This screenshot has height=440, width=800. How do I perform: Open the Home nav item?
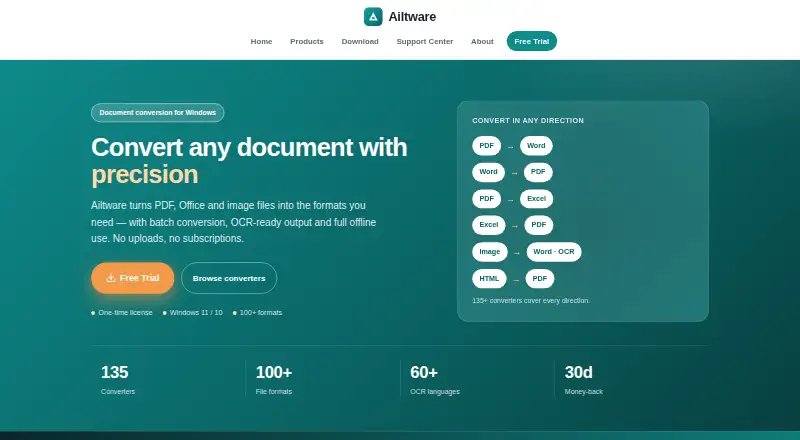[261, 41]
